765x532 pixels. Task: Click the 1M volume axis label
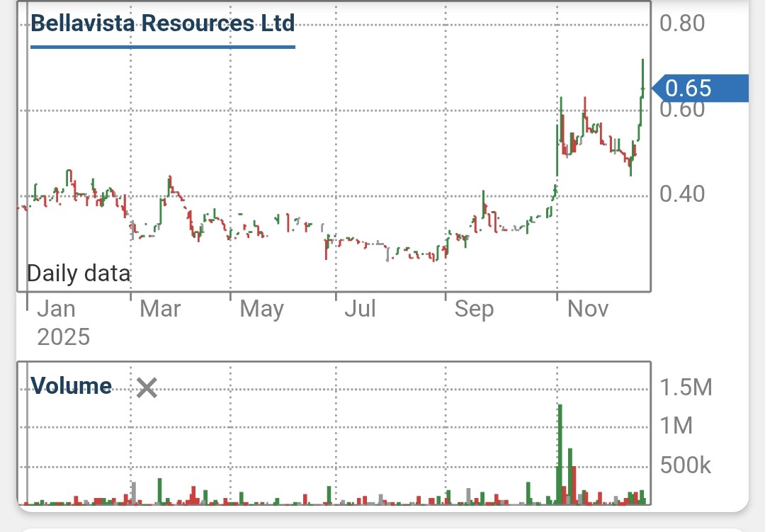[676, 426]
